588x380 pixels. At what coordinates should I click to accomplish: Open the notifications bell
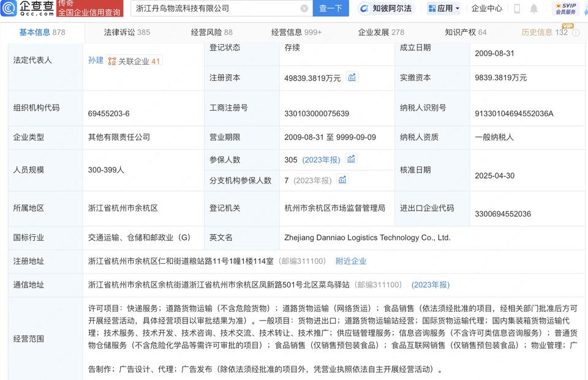[534, 9]
